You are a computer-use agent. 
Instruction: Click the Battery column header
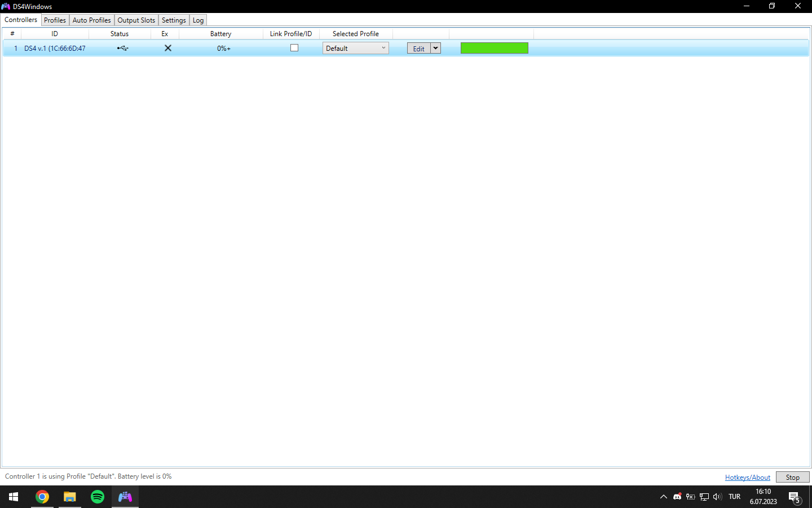pos(221,34)
